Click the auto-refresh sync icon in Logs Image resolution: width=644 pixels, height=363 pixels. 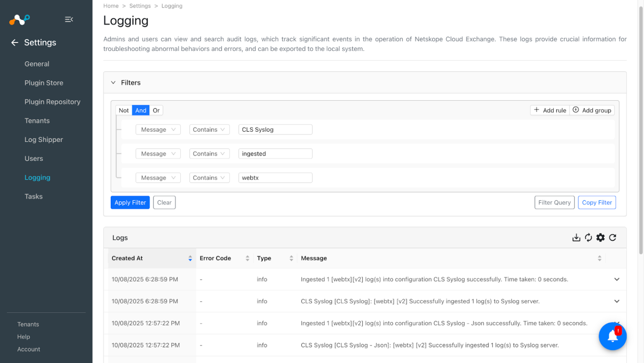point(588,238)
